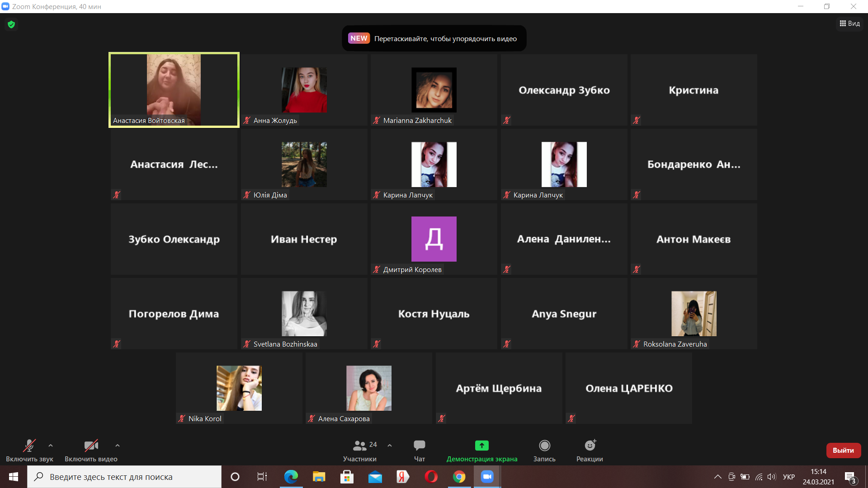Open Yandex browser from taskbar

pos(402,477)
